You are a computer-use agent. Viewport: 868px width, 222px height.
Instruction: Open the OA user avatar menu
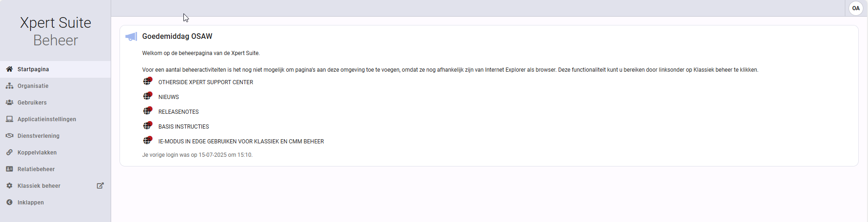855,8
